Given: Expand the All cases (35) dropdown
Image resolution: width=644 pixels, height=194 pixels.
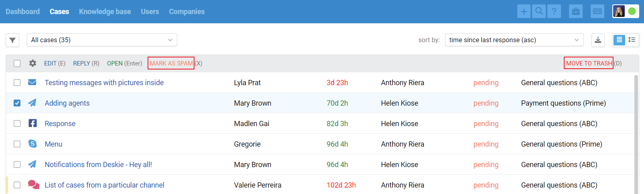Looking at the screenshot, I should tap(102, 40).
